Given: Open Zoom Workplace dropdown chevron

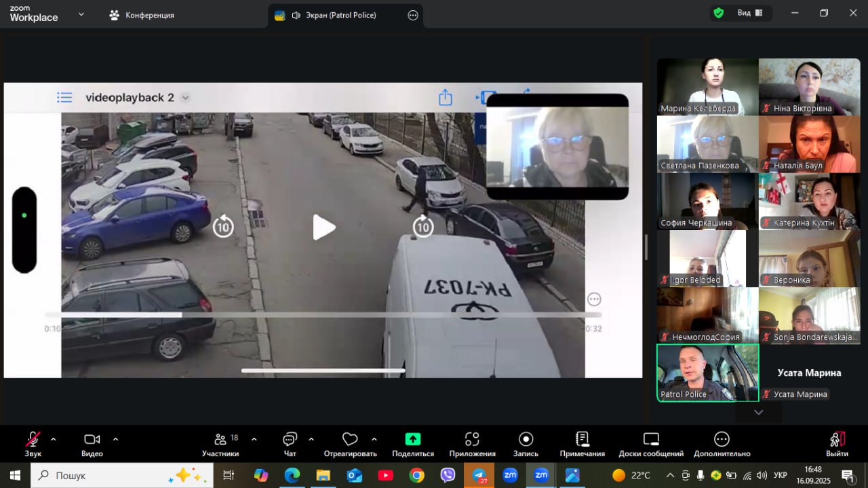Looking at the screenshot, I should 81,14.
